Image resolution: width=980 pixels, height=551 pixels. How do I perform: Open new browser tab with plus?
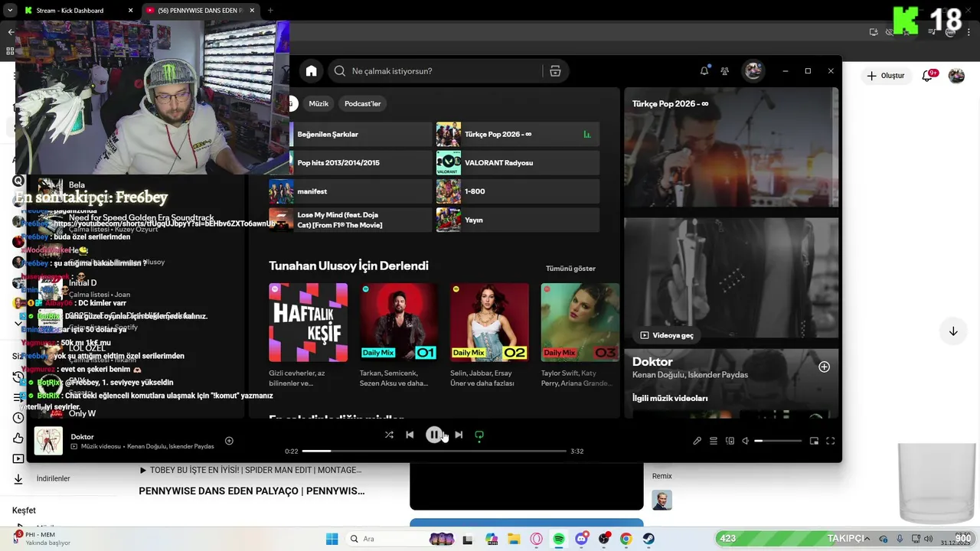click(x=270, y=11)
